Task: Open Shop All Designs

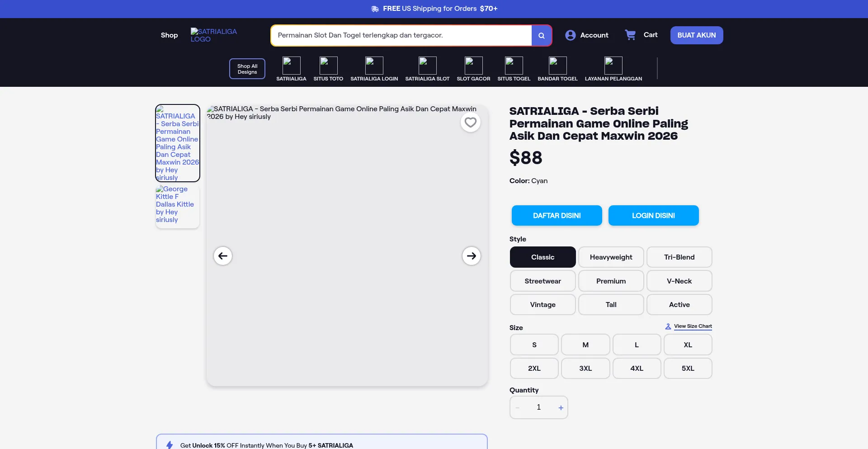Action: (x=247, y=69)
